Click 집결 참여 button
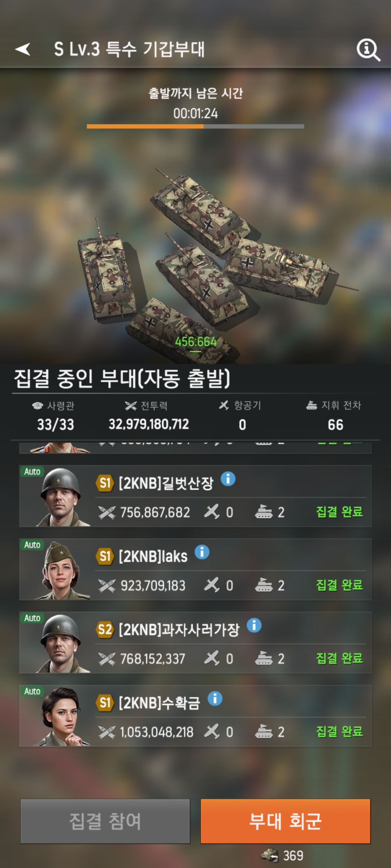 click(105, 821)
